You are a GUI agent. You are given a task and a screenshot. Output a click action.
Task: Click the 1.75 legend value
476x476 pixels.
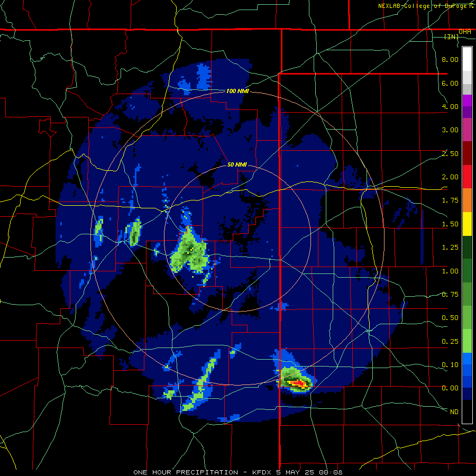click(450, 200)
